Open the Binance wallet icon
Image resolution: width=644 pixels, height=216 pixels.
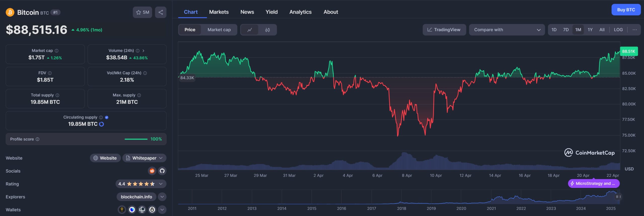click(x=122, y=210)
